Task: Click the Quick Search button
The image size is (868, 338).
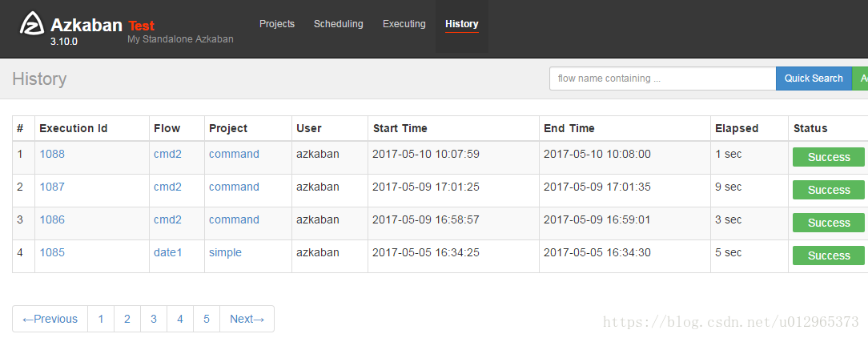Action: [x=814, y=78]
